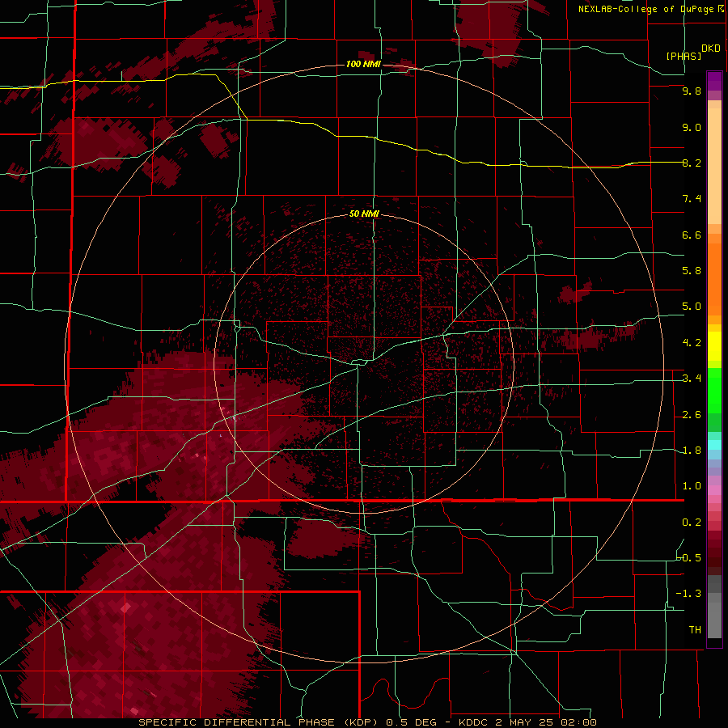Click the 1.0 color scale value
The image size is (728, 728).
(x=692, y=486)
